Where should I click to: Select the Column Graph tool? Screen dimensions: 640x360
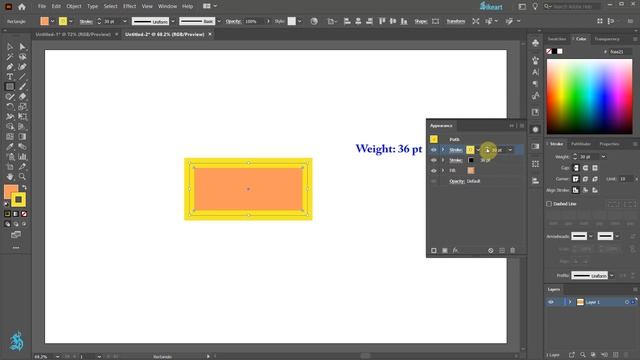tap(22, 157)
